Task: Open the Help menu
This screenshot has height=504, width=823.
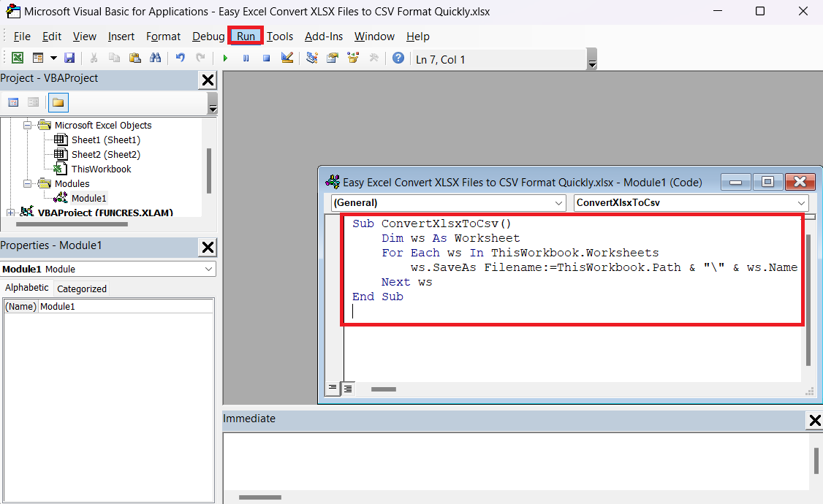Action: (x=418, y=37)
